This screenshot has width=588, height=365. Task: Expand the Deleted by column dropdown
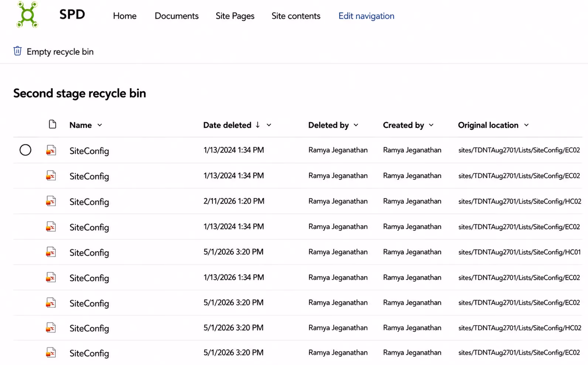coord(356,125)
